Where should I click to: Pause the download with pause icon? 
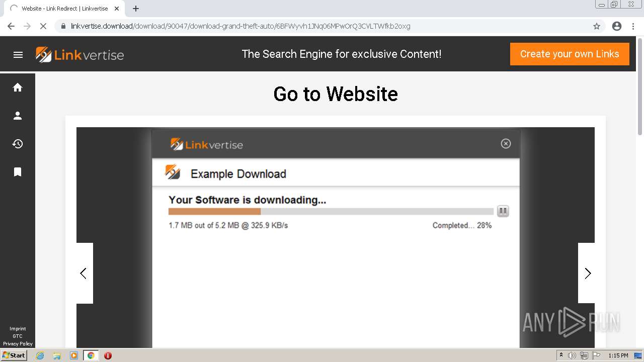point(503,211)
